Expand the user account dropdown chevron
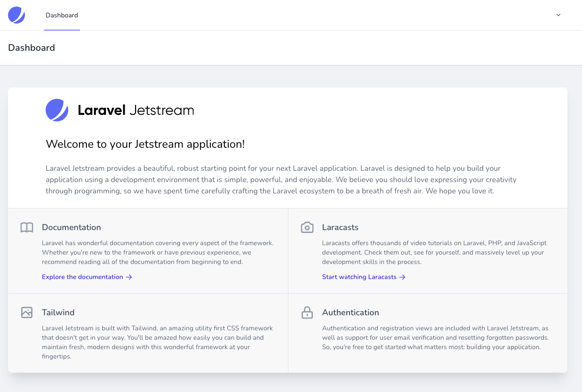 click(558, 15)
